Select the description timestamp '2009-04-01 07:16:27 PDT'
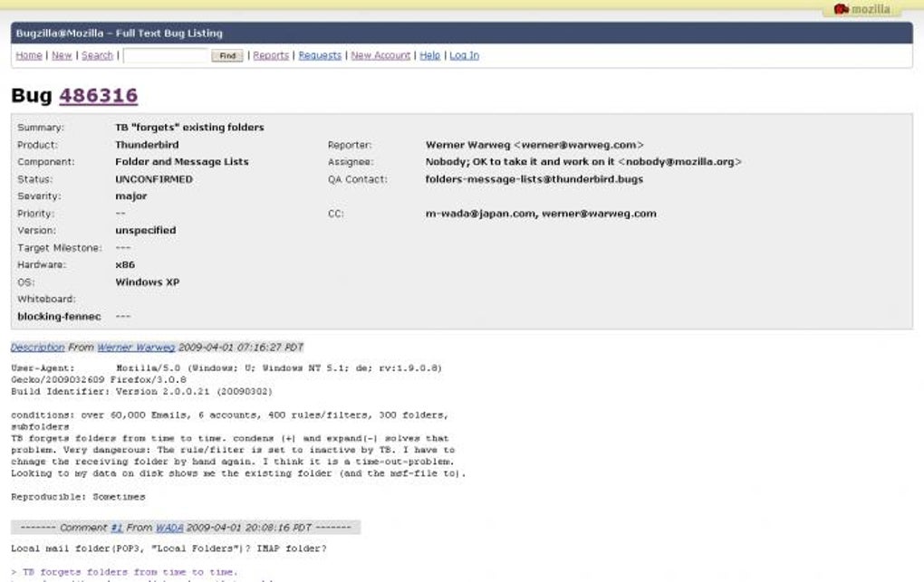The height and width of the screenshot is (582, 924). click(241, 348)
